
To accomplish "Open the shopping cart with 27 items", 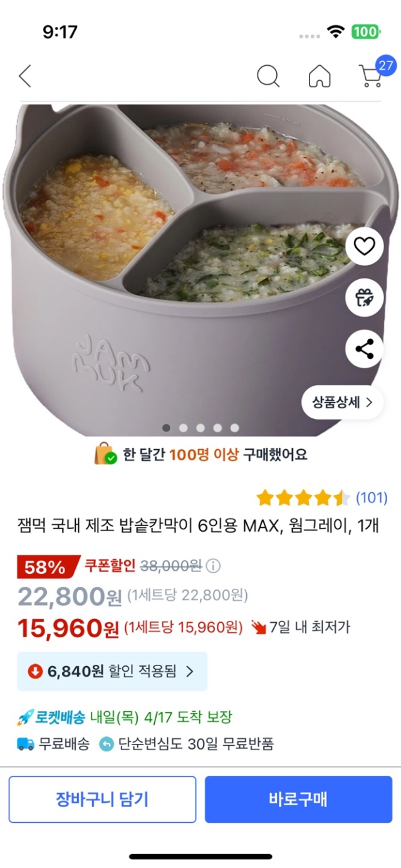I will pos(372,75).
